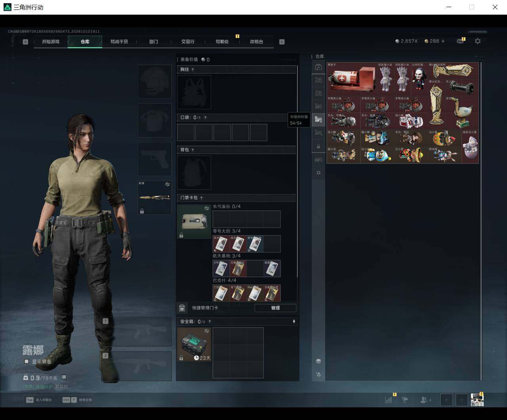Click the empty helmet equipment slot
The image size is (507, 420).
(154, 82)
